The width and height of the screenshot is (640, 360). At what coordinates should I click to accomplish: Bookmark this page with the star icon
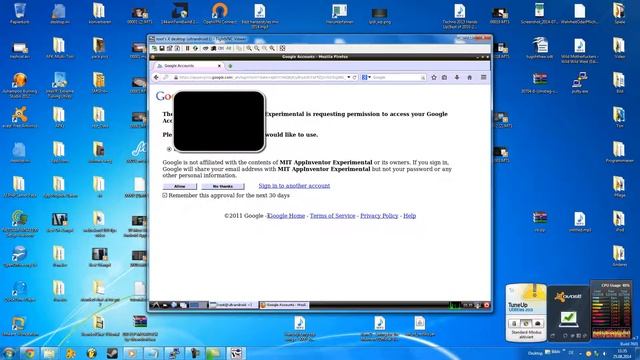pyautogui.click(x=434, y=77)
